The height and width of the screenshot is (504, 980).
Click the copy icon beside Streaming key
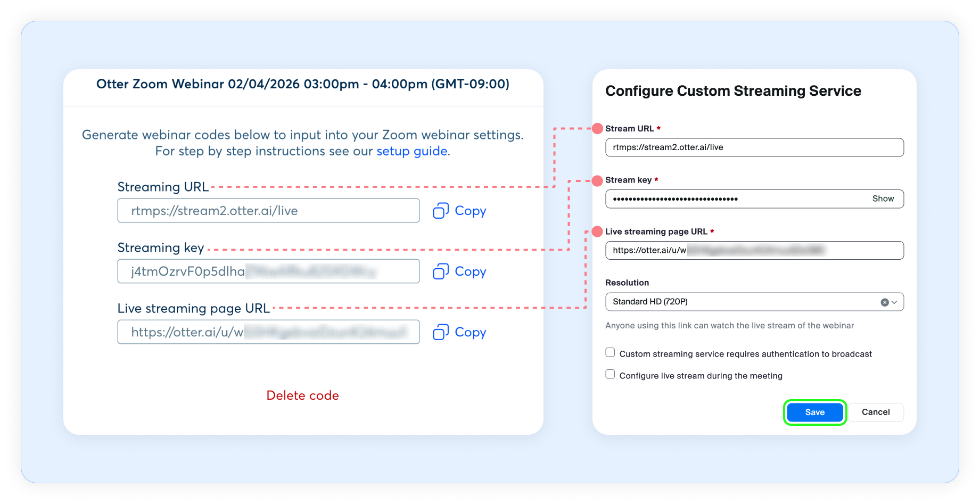coord(441,271)
